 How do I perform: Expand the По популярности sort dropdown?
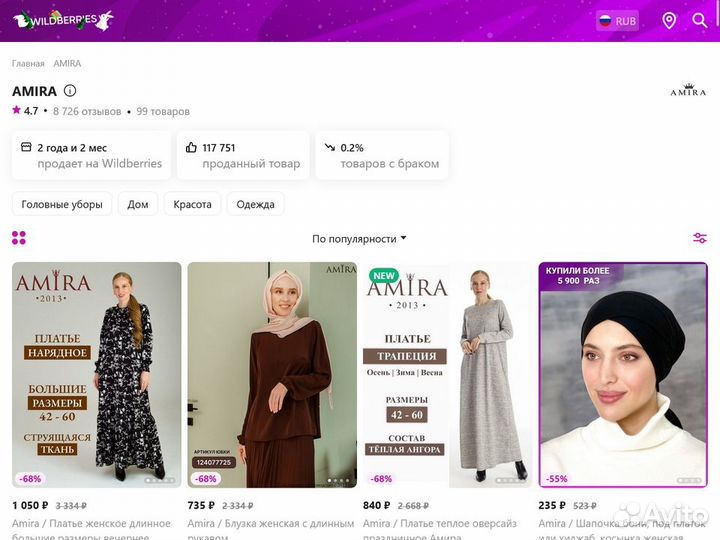coord(359,239)
